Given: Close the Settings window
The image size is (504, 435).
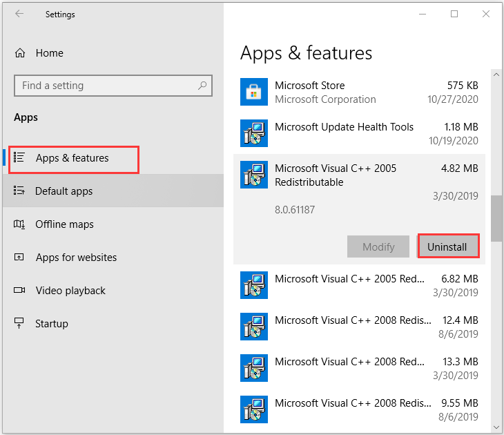Looking at the screenshot, I should pos(485,14).
